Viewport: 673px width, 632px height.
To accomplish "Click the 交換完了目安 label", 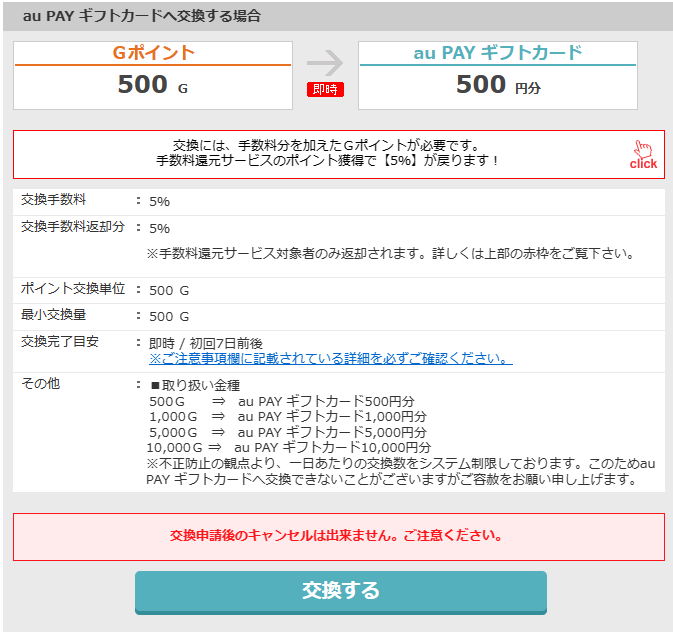I will tap(60, 342).
